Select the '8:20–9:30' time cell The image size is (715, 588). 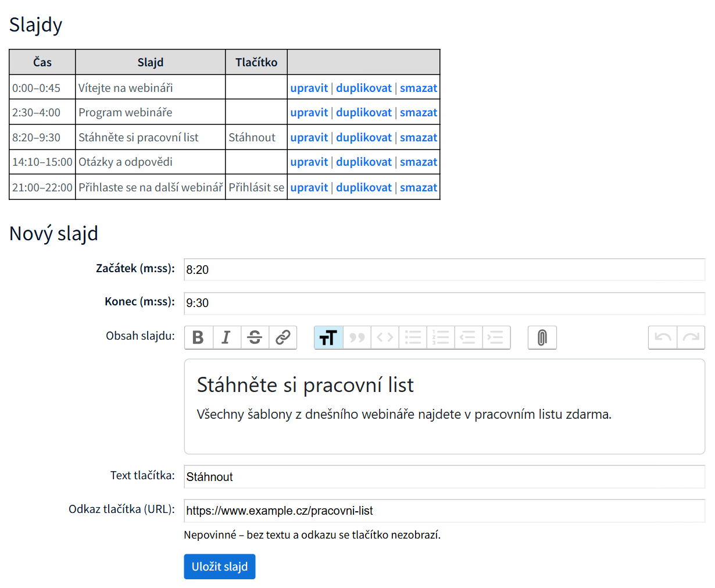point(42,137)
